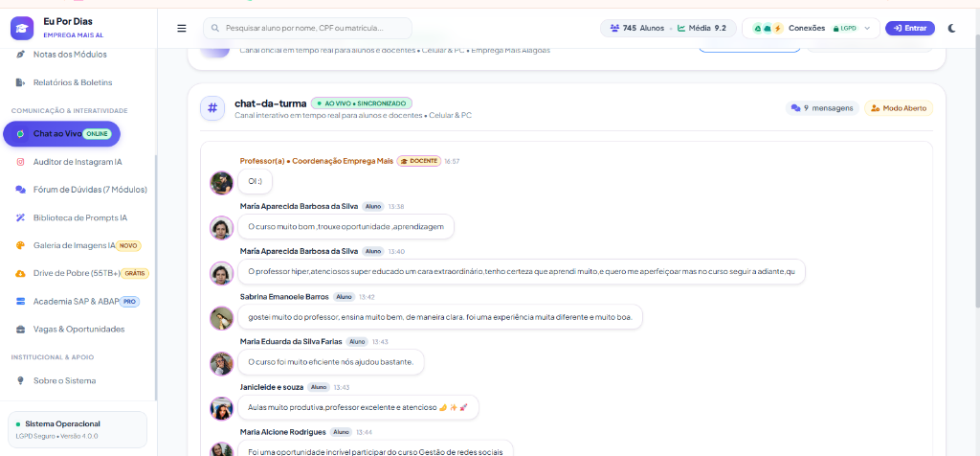Click in the student search field
Image resolution: width=980 pixels, height=456 pixels.
click(307, 28)
